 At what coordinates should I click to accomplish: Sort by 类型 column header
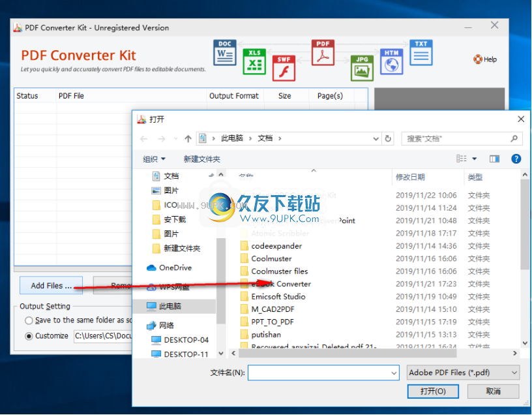coord(475,177)
